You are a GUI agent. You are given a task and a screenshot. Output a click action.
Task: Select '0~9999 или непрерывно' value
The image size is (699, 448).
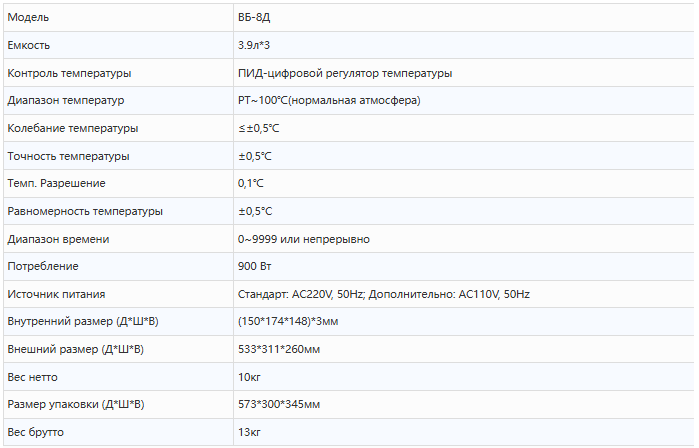tap(304, 239)
